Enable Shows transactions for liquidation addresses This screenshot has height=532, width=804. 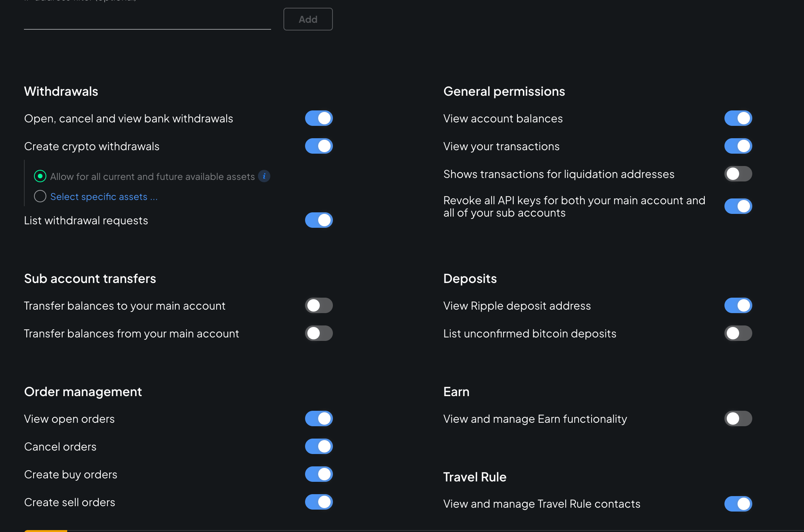click(x=738, y=174)
